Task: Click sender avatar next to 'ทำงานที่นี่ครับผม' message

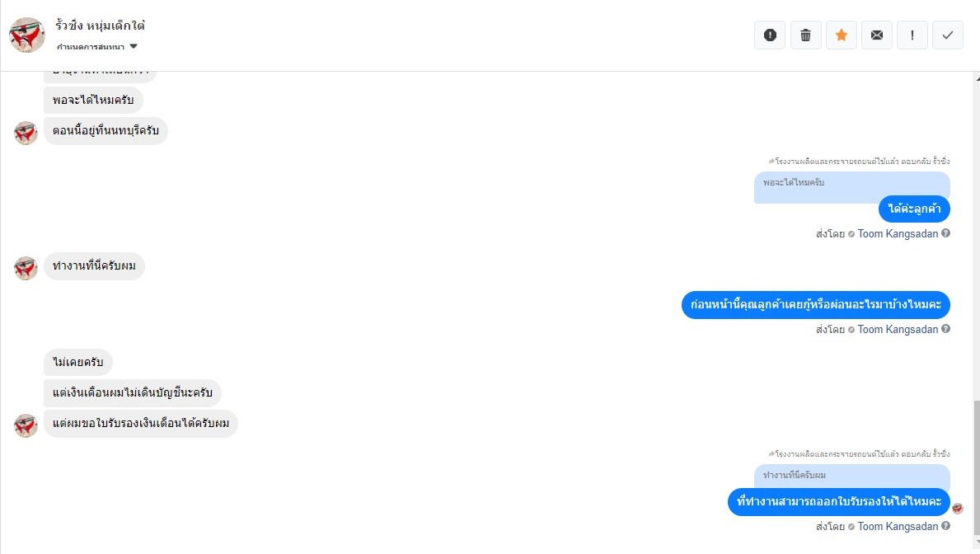Action: pyautogui.click(x=26, y=268)
